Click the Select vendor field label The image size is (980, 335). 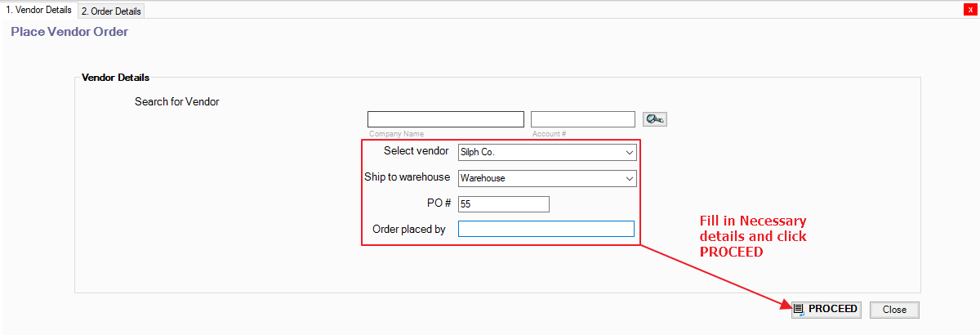point(416,151)
